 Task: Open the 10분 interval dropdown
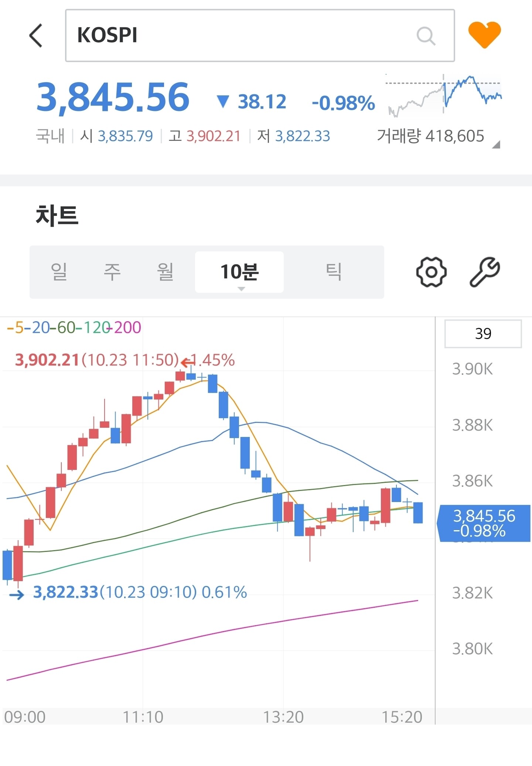tap(239, 272)
